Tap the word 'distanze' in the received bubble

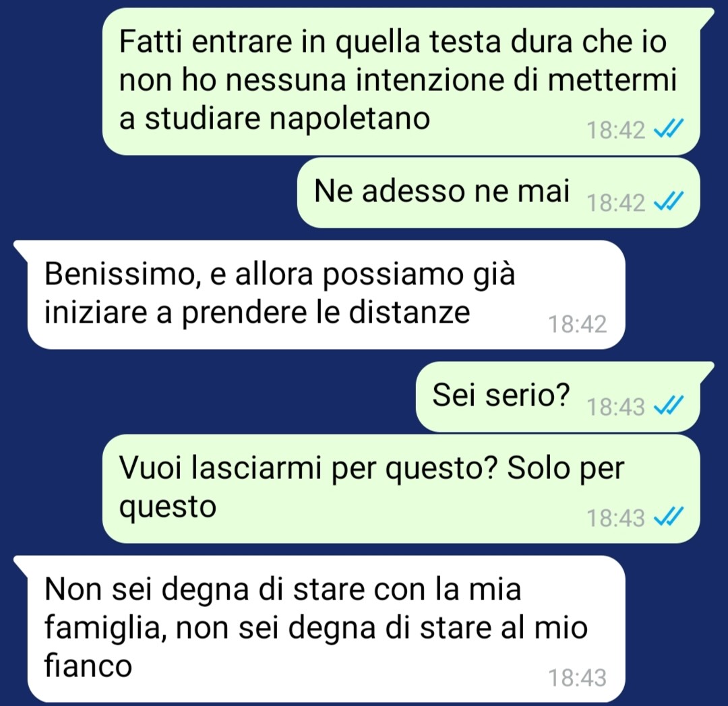pyautogui.click(x=410, y=313)
